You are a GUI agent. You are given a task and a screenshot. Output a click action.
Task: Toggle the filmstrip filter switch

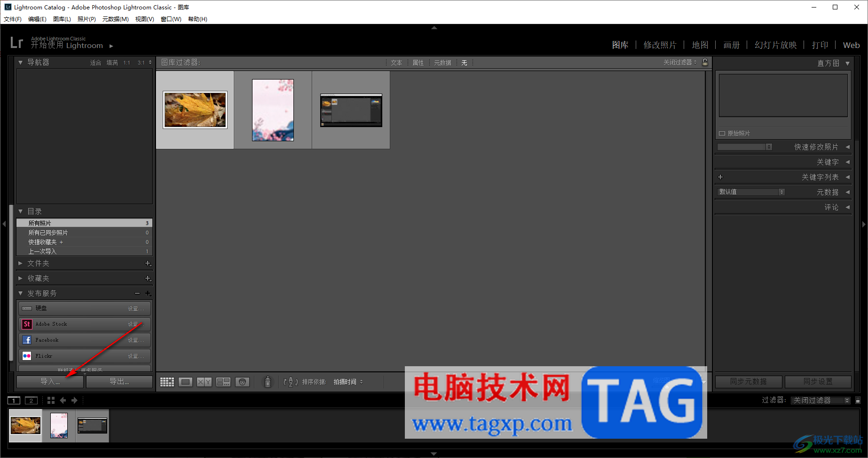click(x=858, y=400)
